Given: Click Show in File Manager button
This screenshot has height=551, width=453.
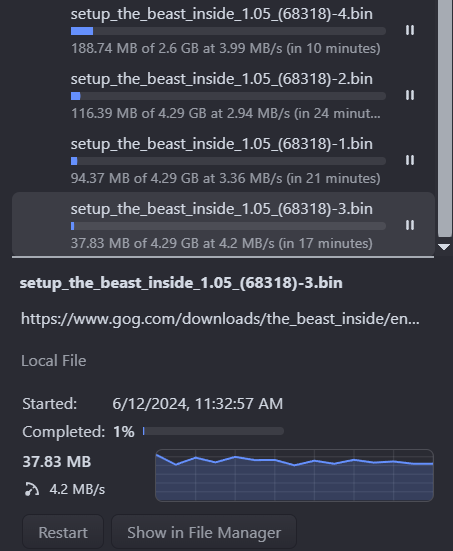Looking at the screenshot, I should pyautogui.click(x=204, y=532).
